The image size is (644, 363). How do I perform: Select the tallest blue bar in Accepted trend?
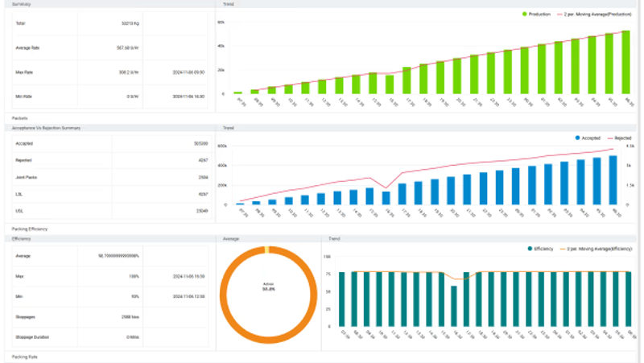point(613,179)
